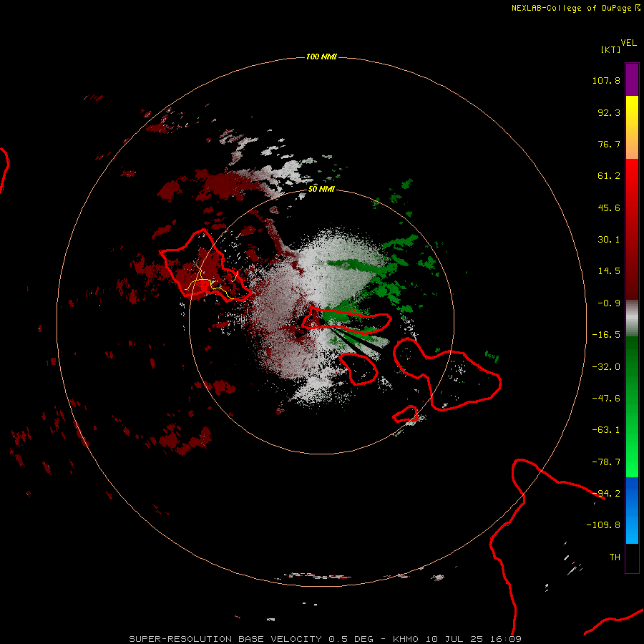
Task: Click the 61.2 legend value
Action: [x=609, y=176]
